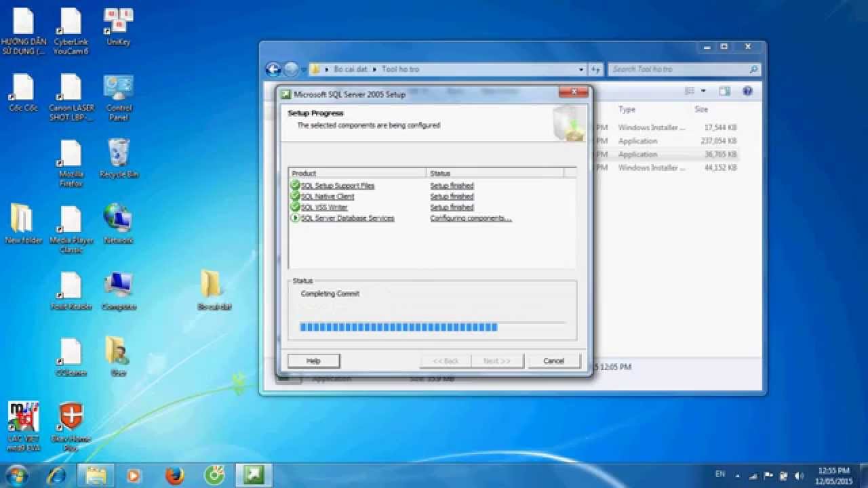868x488 pixels.
Task: Open the Windows Start menu
Action: [16, 475]
